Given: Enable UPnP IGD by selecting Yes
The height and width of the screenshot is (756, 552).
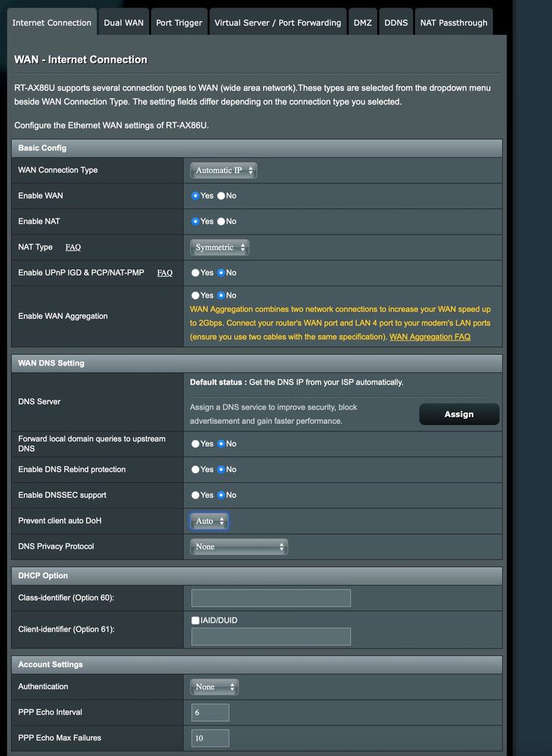Looking at the screenshot, I should pyautogui.click(x=196, y=273).
